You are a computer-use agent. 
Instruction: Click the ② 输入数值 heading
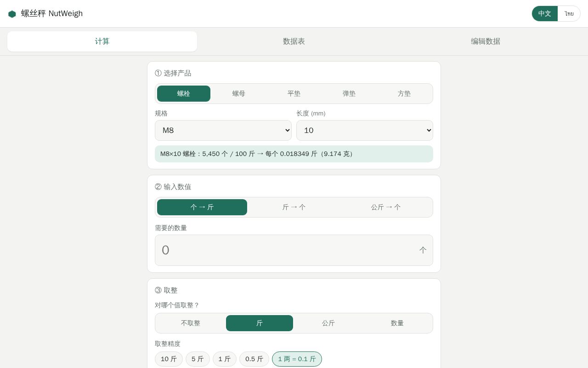[173, 187]
